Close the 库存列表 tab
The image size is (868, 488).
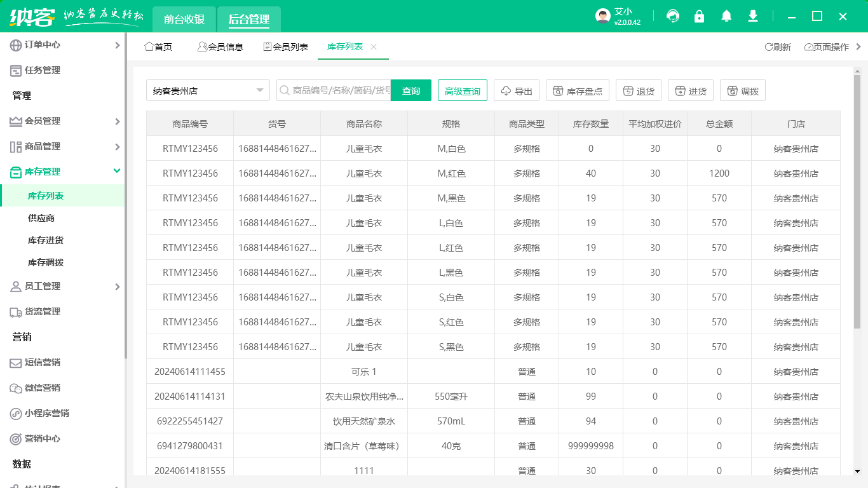coord(374,47)
